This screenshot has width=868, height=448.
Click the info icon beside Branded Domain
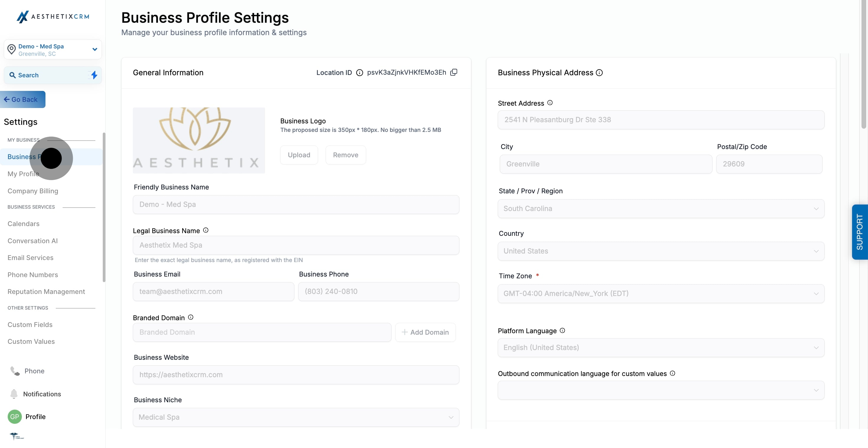click(190, 317)
